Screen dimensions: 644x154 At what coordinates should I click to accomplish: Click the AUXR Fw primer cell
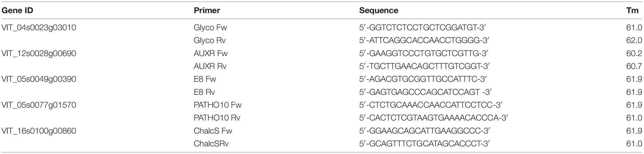pos(211,53)
